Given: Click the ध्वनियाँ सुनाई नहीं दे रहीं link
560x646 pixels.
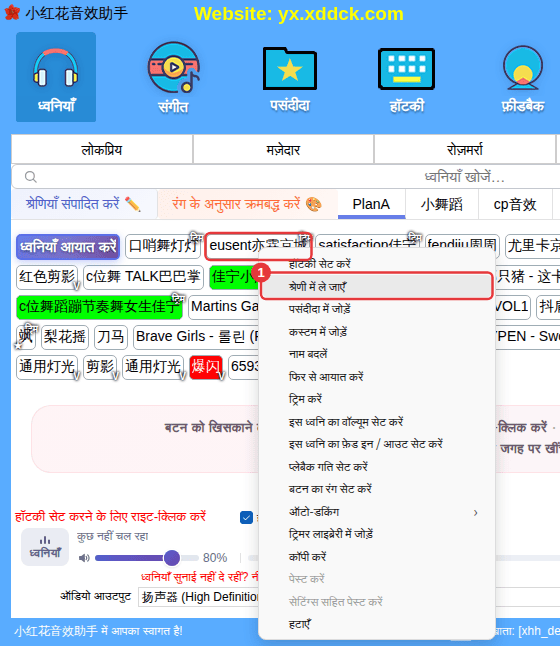Looking at the screenshot, I should pyautogui.click(x=199, y=577).
